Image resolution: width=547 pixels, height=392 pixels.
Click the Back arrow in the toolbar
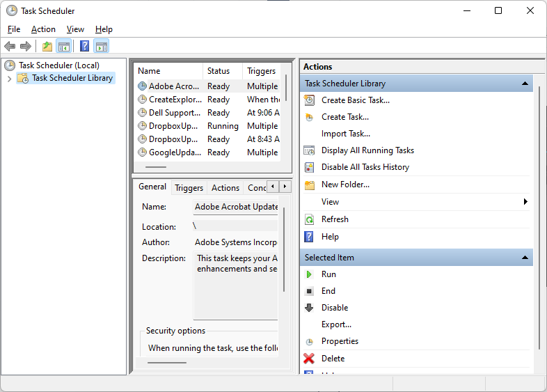pyautogui.click(x=10, y=47)
